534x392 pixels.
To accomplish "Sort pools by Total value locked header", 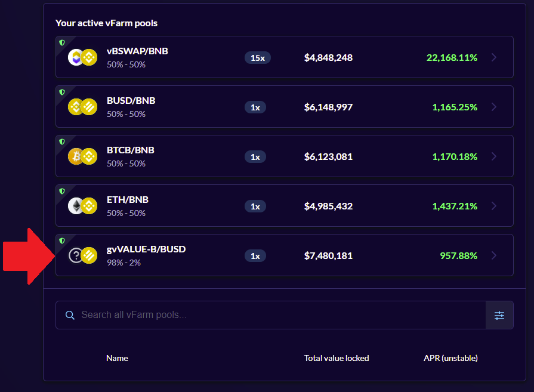I will click(337, 358).
